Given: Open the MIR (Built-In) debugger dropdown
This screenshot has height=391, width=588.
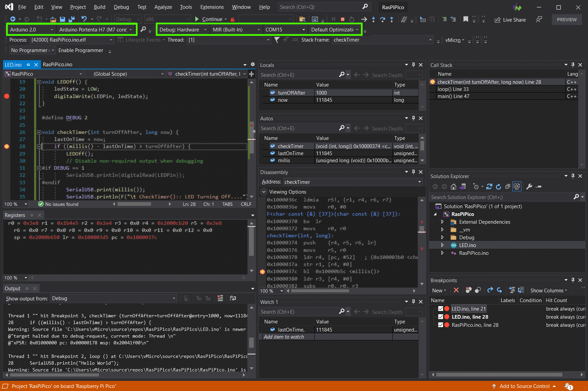Looking at the screenshot, I should pyautogui.click(x=236, y=29).
